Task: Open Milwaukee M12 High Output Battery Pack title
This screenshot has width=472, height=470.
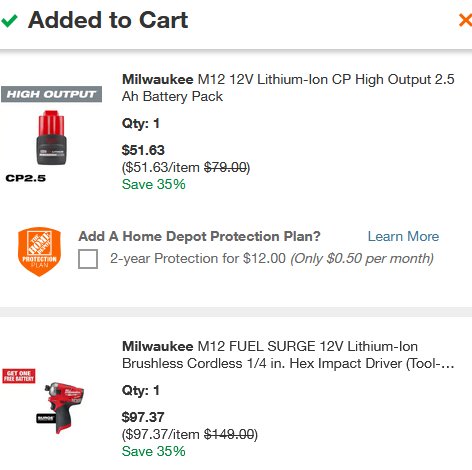Action: click(288, 88)
